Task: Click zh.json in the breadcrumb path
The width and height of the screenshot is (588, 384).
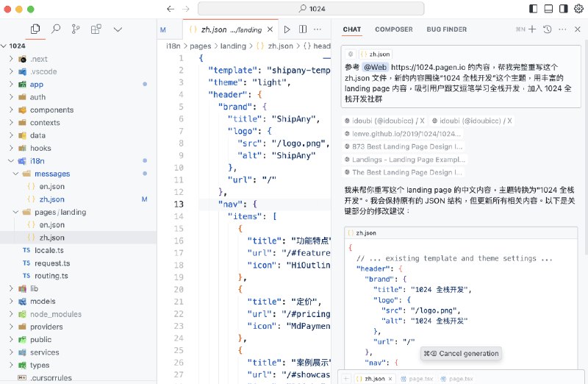Action: (x=280, y=46)
